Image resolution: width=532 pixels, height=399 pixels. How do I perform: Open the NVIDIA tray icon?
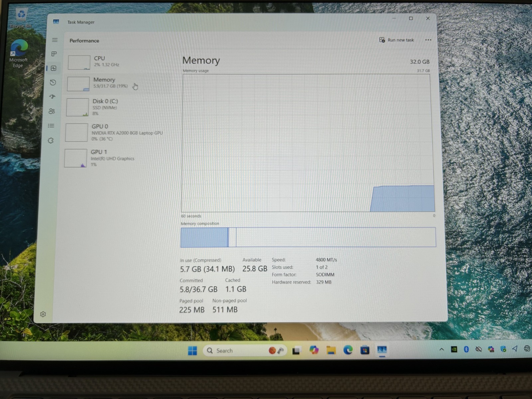pyautogui.click(x=454, y=349)
